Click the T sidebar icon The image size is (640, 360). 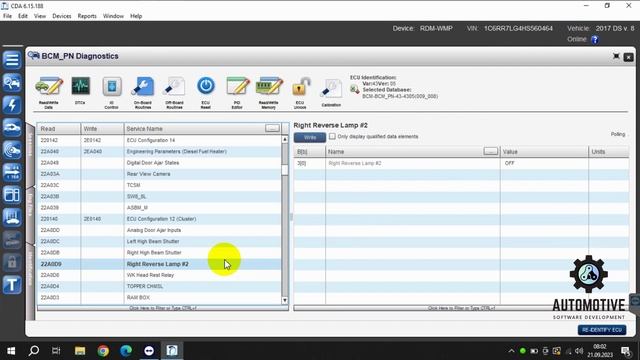(x=12, y=284)
